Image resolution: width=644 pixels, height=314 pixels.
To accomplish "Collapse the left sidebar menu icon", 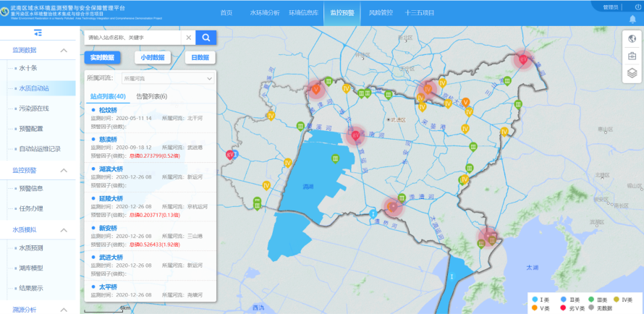I will pyautogui.click(x=38, y=33).
